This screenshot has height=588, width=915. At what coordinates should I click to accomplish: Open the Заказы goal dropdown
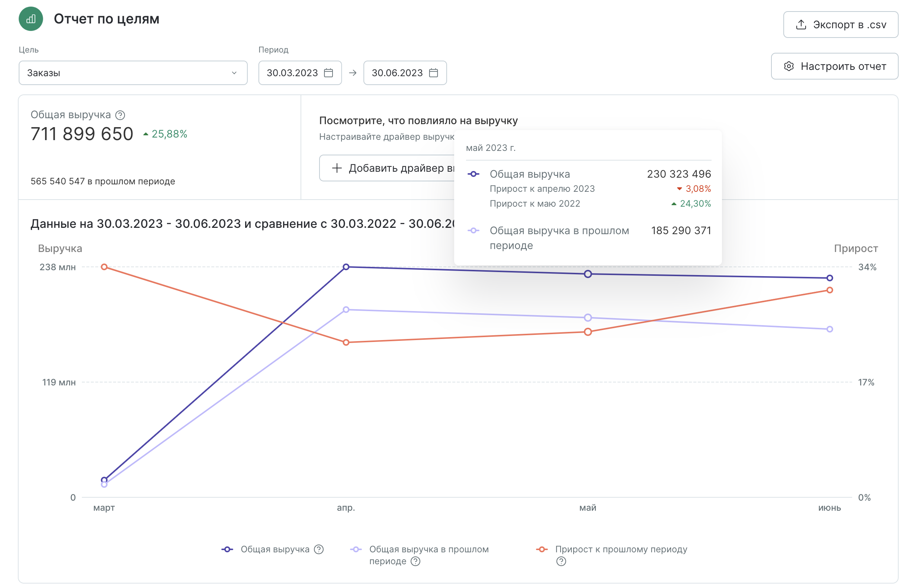point(133,72)
